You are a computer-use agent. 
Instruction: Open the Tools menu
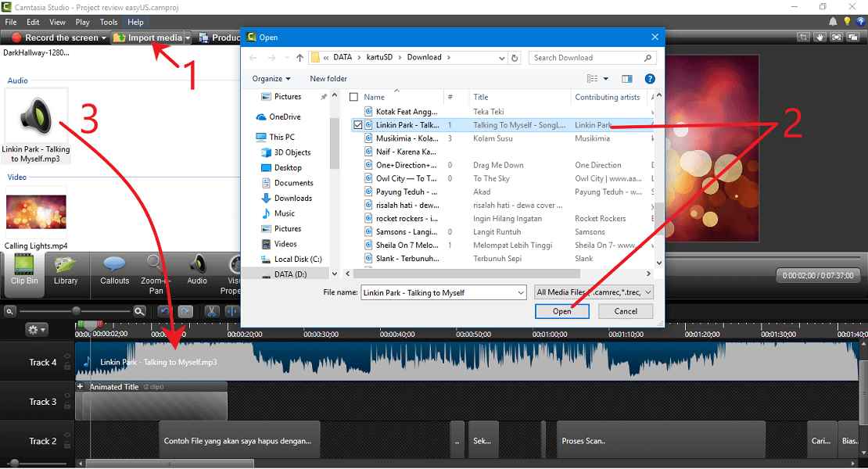coord(109,22)
